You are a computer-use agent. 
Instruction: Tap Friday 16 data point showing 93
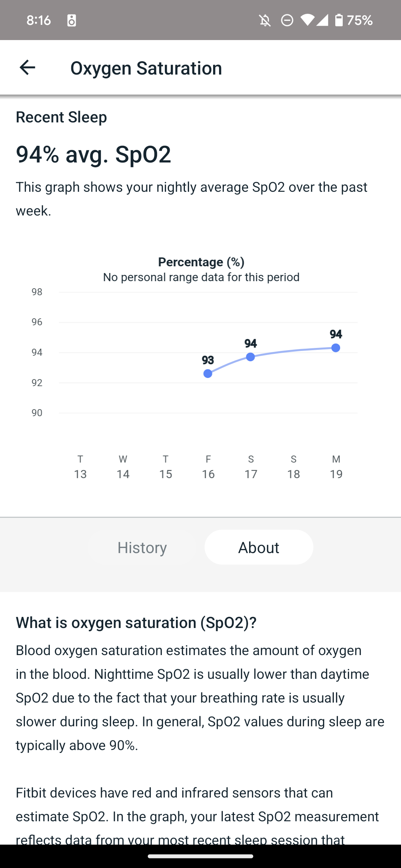click(x=208, y=374)
